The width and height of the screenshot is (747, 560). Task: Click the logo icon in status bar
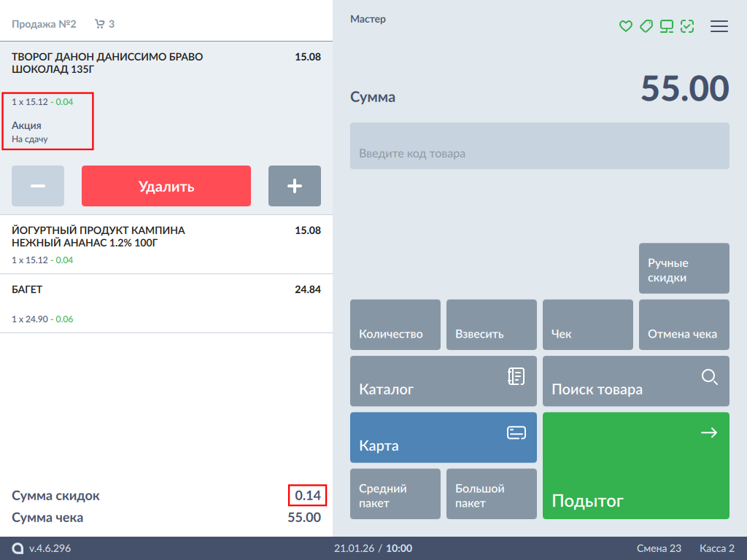tap(18, 548)
